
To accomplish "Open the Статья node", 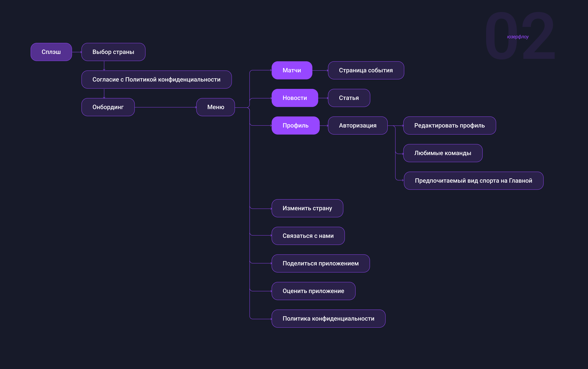I will pyautogui.click(x=349, y=98).
